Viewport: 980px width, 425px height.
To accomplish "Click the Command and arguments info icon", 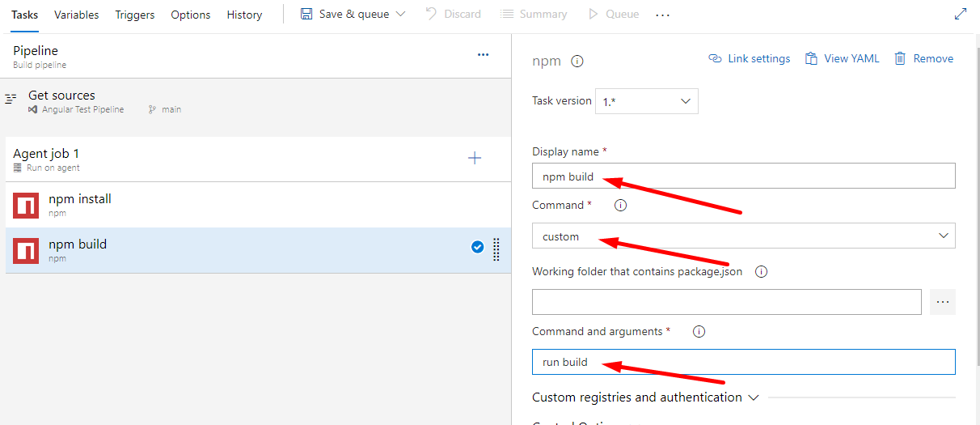I will click(699, 332).
